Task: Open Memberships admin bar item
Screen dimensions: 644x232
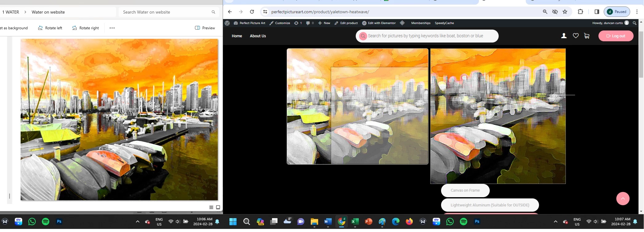Action: click(x=421, y=23)
